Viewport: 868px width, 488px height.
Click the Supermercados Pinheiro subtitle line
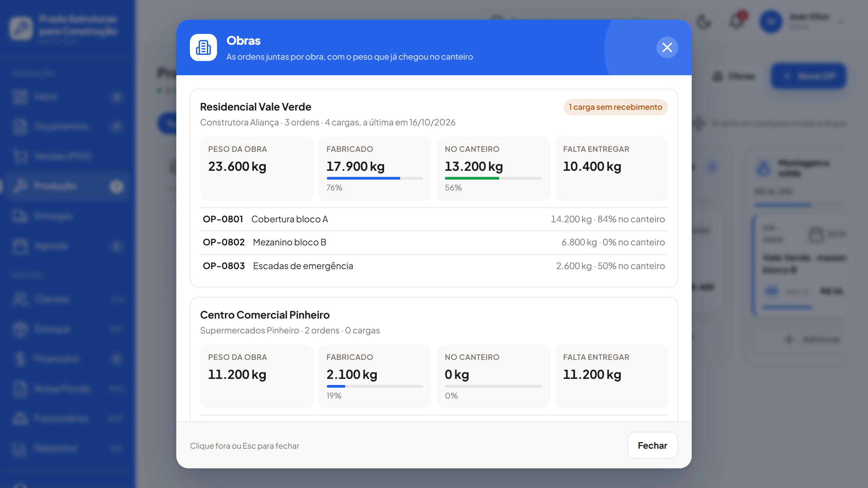coord(290,330)
